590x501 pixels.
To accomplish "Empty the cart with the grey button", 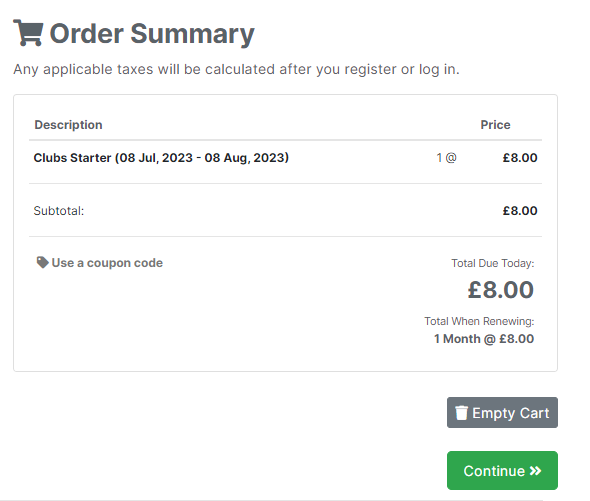I will pyautogui.click(x=502, y=413).
